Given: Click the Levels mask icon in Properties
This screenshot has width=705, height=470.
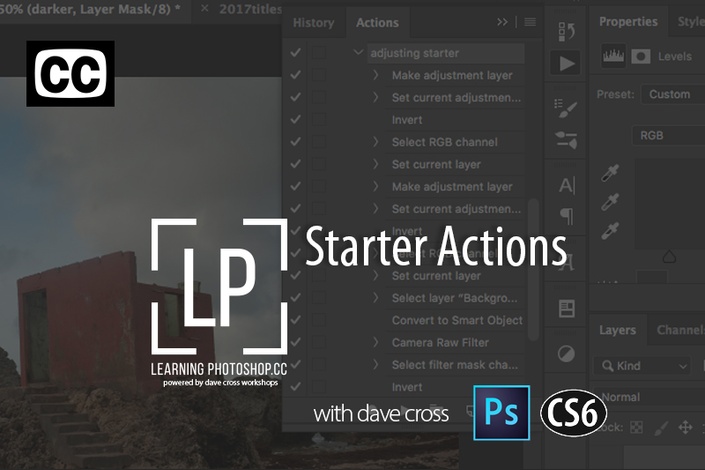Looking at the screenshot, I should [641, 56].
